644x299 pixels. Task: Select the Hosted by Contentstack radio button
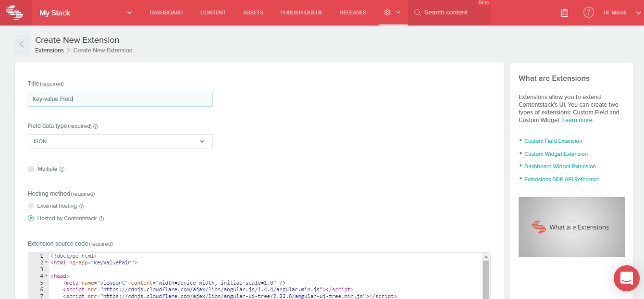pos(31,218)
